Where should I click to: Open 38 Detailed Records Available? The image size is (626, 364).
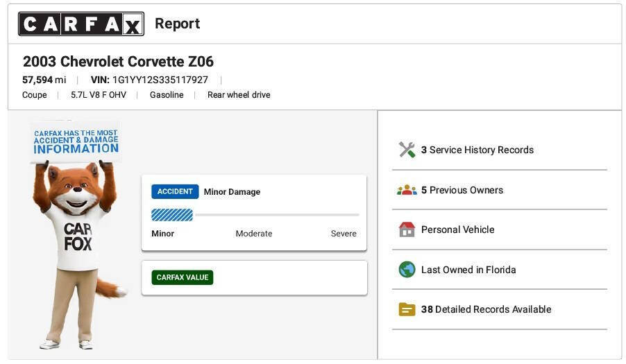tap(486, 309)
